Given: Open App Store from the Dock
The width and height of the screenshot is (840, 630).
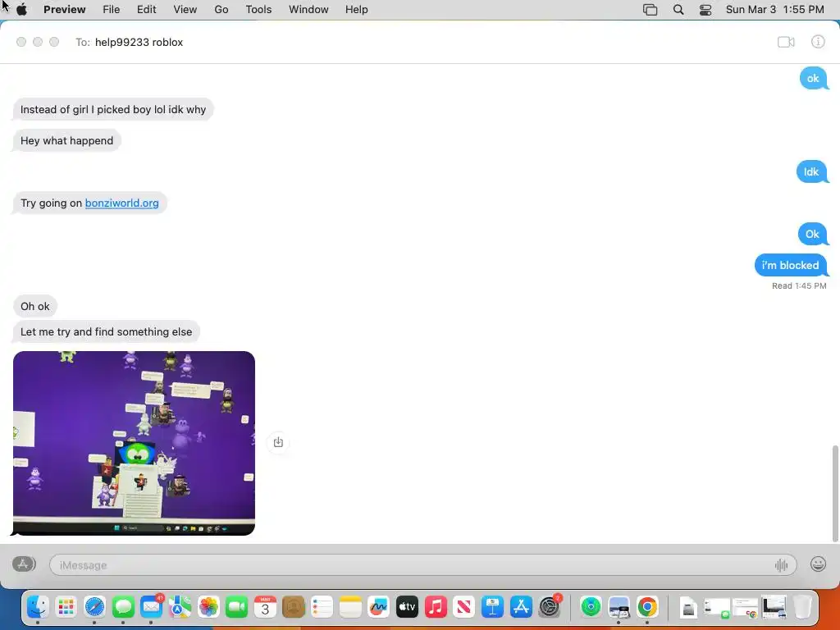Looking at the screenshot, I should tap(521, 607).
